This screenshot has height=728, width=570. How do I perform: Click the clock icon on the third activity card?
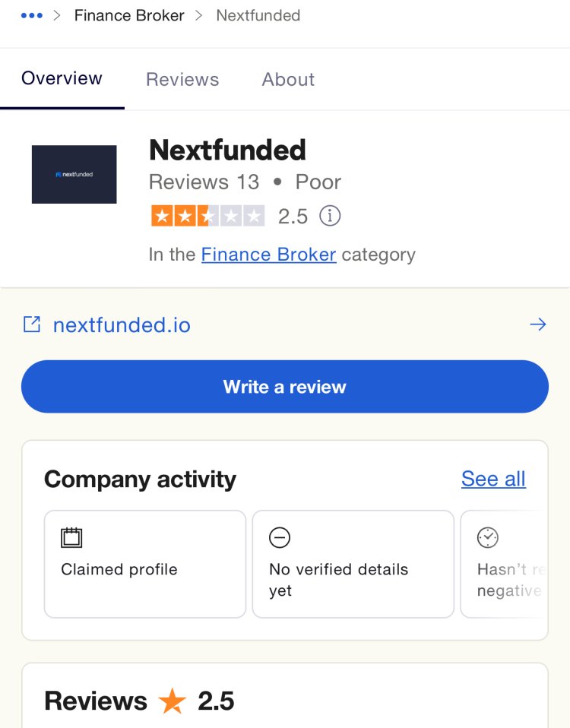(488, 538)
